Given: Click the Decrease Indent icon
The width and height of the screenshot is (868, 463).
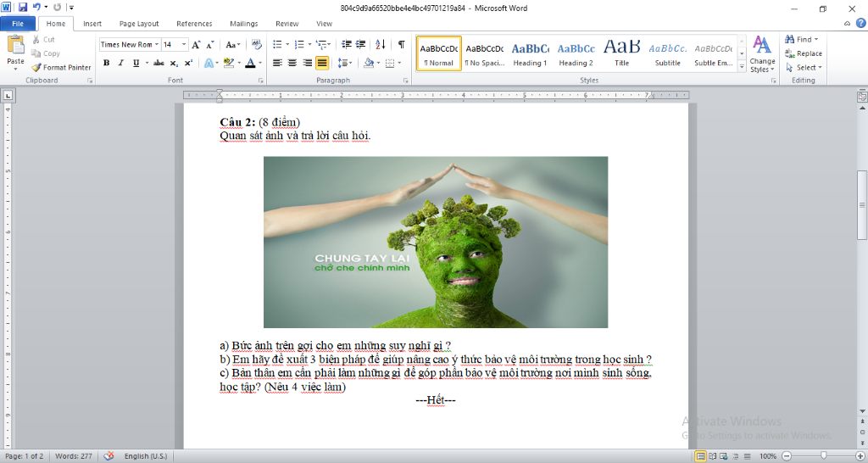Looking at the screenshot, I should pos(347,44).
